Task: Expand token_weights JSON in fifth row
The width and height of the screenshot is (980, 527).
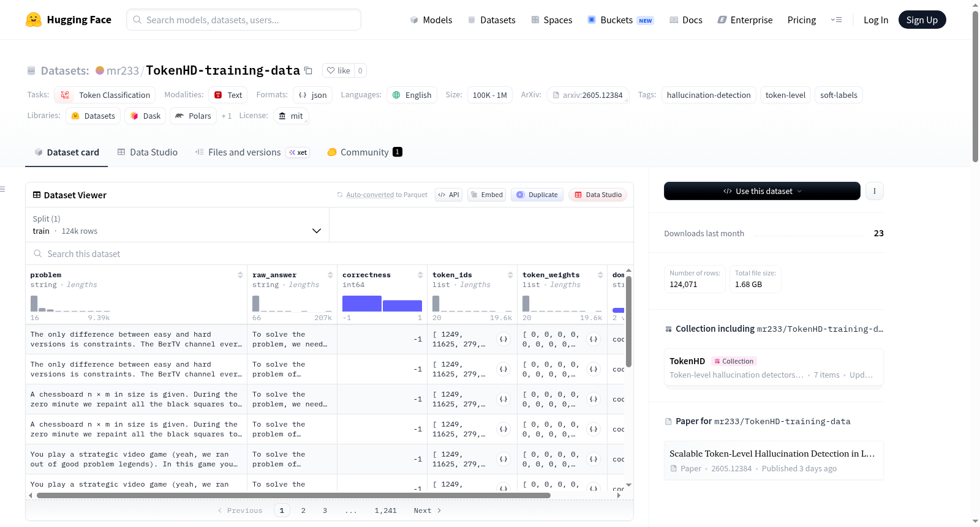Action: pos(594,459)
